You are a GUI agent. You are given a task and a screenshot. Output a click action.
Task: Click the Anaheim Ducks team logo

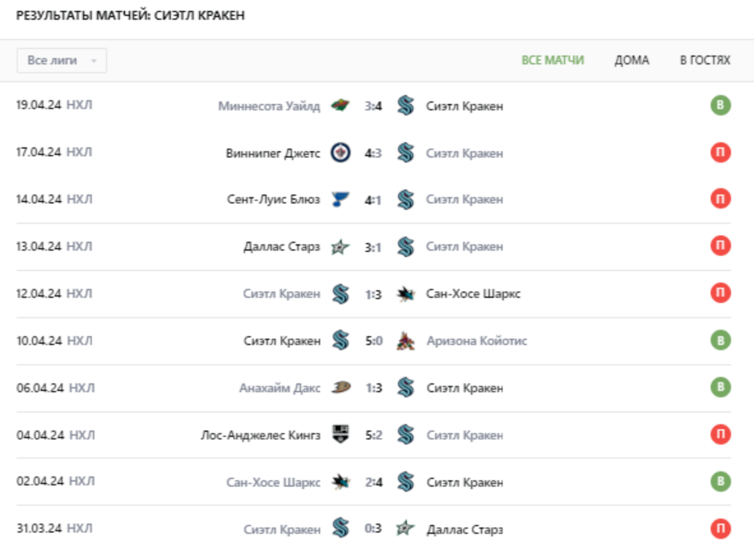(x=341, y=388)
